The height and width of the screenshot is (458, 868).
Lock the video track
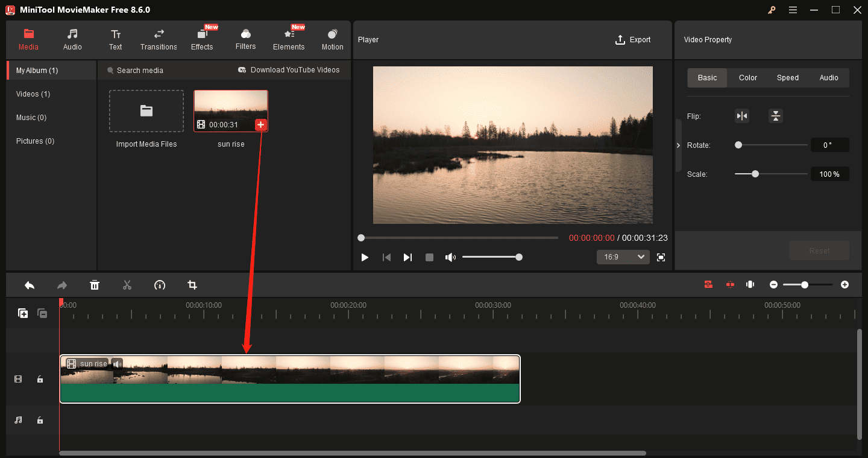[x=40, y=380]
